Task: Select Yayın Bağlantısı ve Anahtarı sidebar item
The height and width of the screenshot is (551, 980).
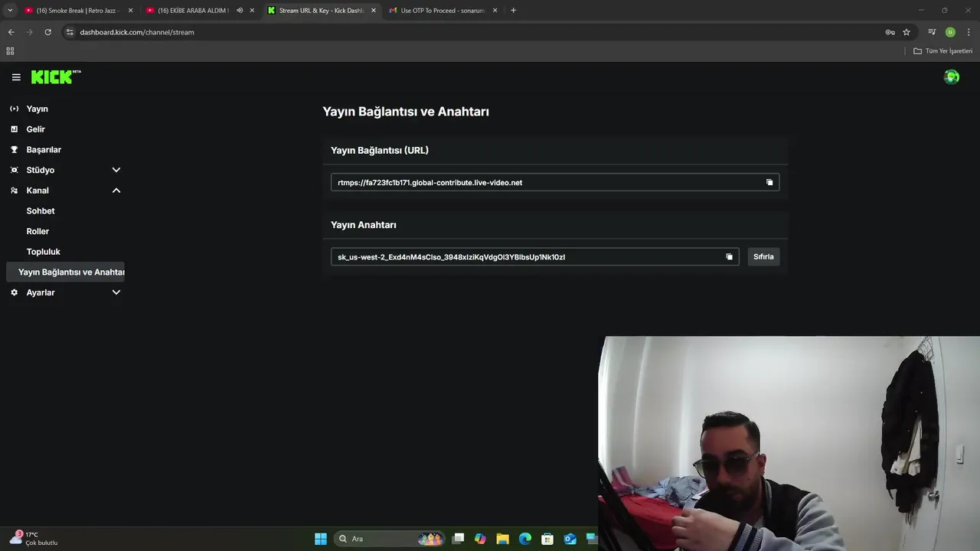Action: (x=65, y=272)
